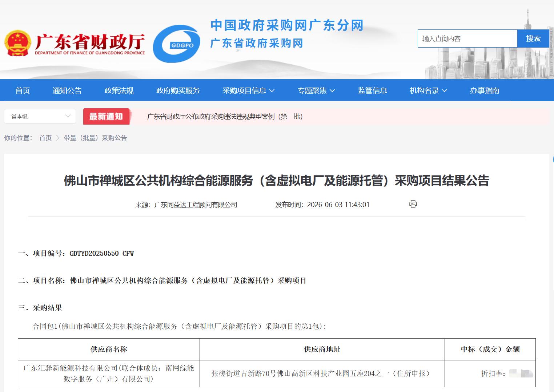The height and width of the screenshot is (392, 554).
Task: Click address cell 张槎街道古新路70号
Action: (x=322, y=373)
